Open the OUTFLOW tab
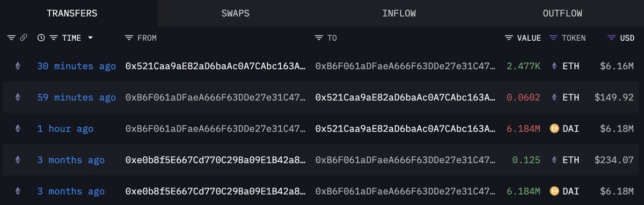The width and height of the screenshot is (644, 205). [x=562, y=13]
